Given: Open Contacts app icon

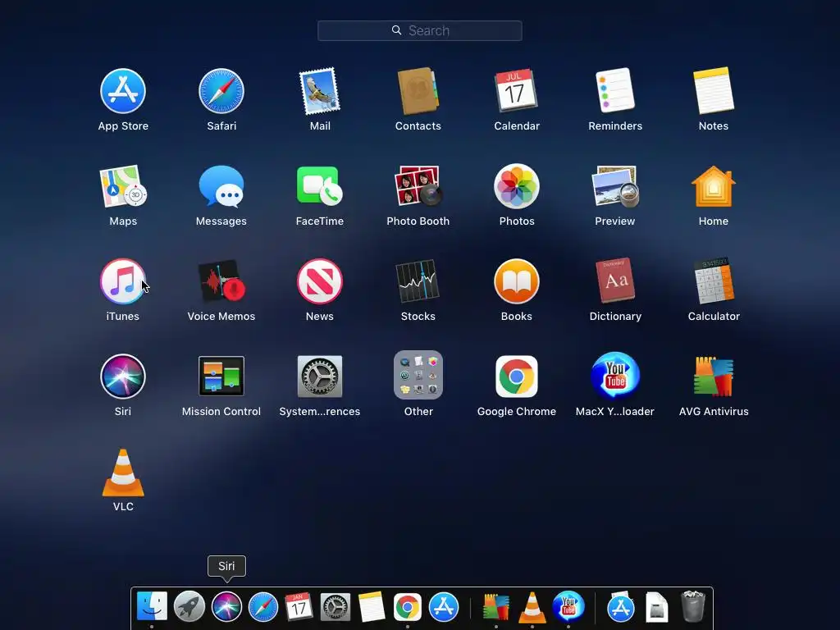Looking at the screenshot, I should pyautogui.click(x=418, y=91).
